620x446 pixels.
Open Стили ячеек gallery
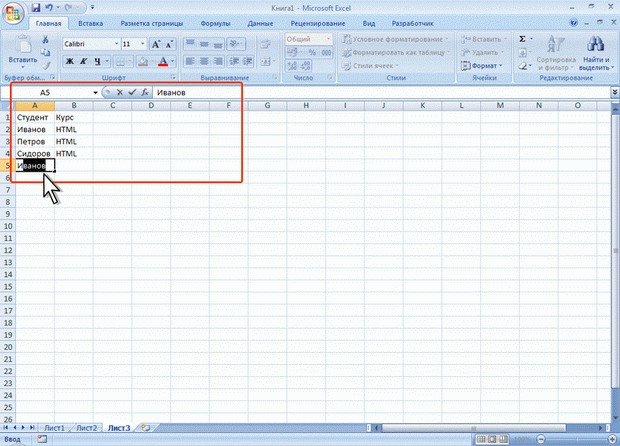point(370,66)
